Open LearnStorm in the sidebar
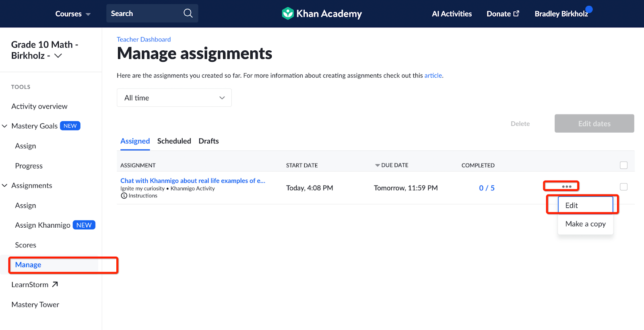Image resolution: width=644 pixels, height=330 pixels. click(30, 284)
